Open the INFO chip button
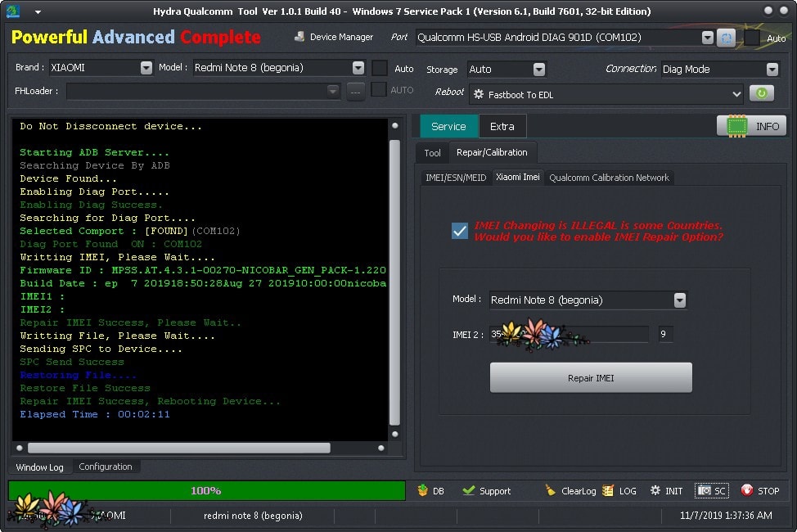This screenshot has width=797, height=532. pos(751,126)
